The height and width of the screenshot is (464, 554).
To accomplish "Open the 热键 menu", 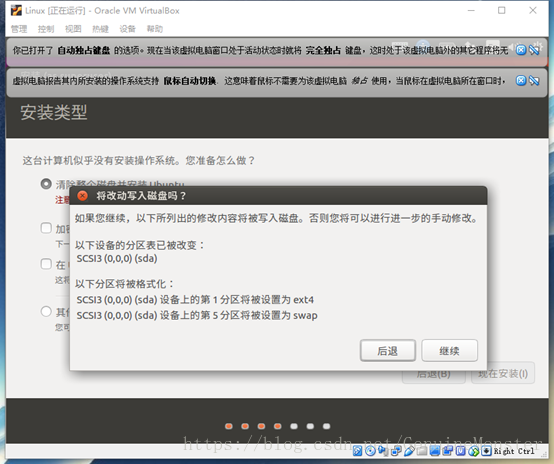I will click(100, 29).
